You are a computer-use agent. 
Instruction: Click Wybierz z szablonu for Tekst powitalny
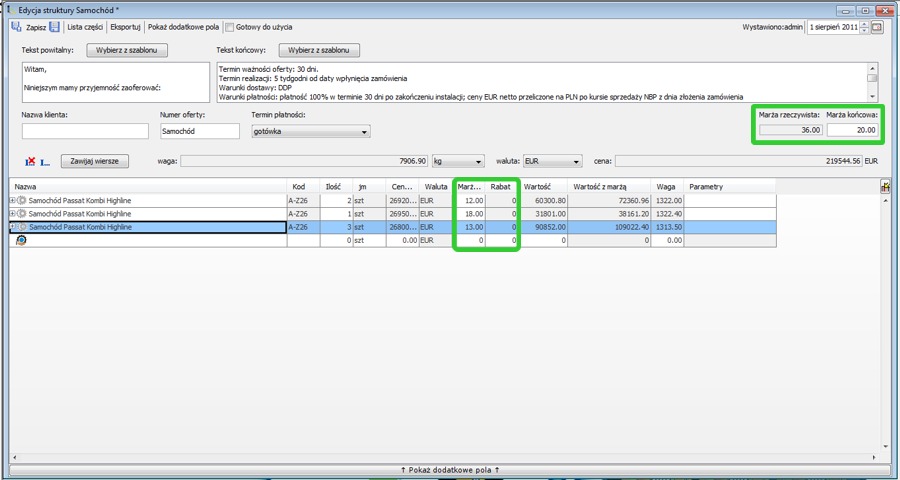pyautogui.click(x=127, y=51)
